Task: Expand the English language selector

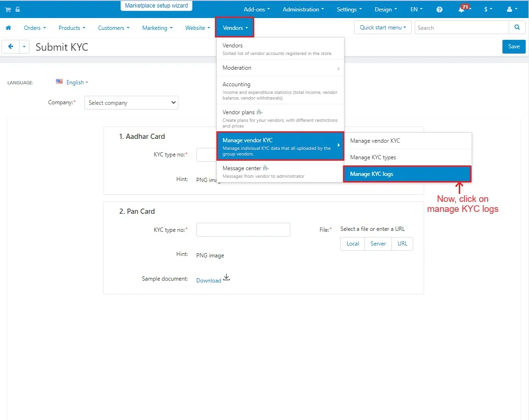Action: 72,82
